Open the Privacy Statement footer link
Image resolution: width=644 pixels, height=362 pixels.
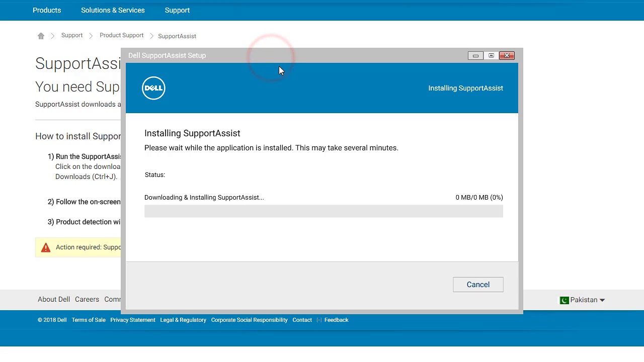(133, 320)
